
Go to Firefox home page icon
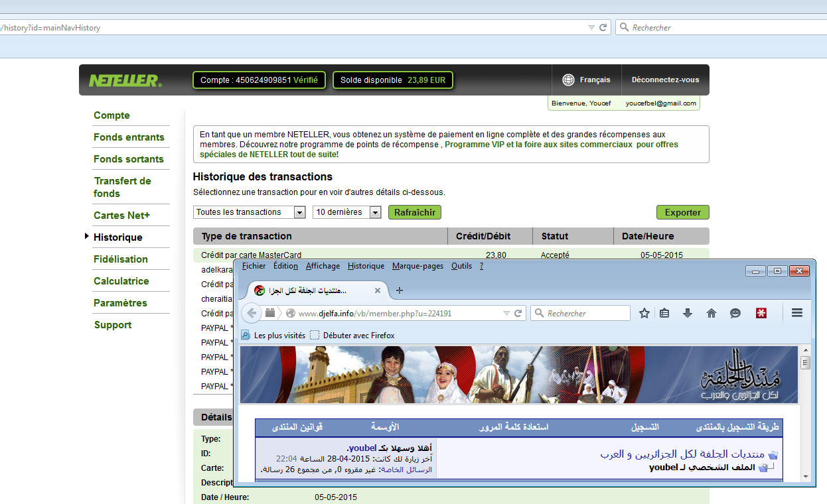point(712,313)
